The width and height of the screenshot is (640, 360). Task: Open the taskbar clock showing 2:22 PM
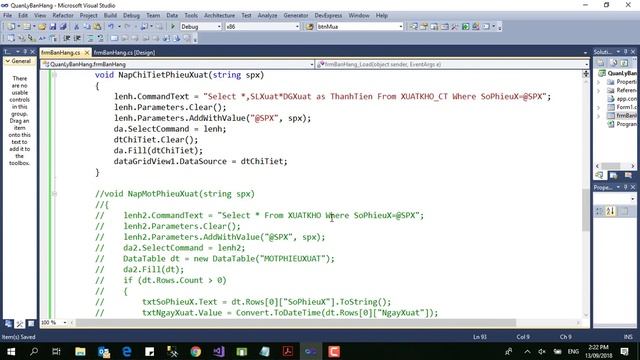pyautogui.click(x=598, y=351)
